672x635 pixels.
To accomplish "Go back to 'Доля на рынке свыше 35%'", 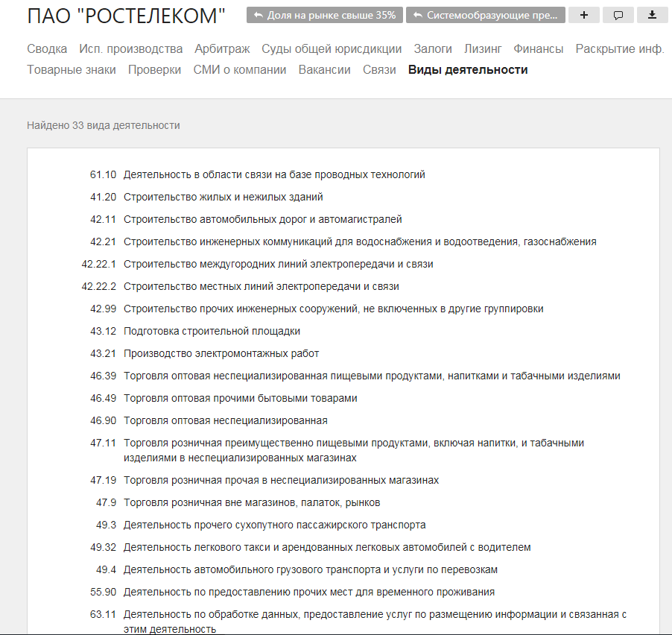I will [x=324, y=15].
